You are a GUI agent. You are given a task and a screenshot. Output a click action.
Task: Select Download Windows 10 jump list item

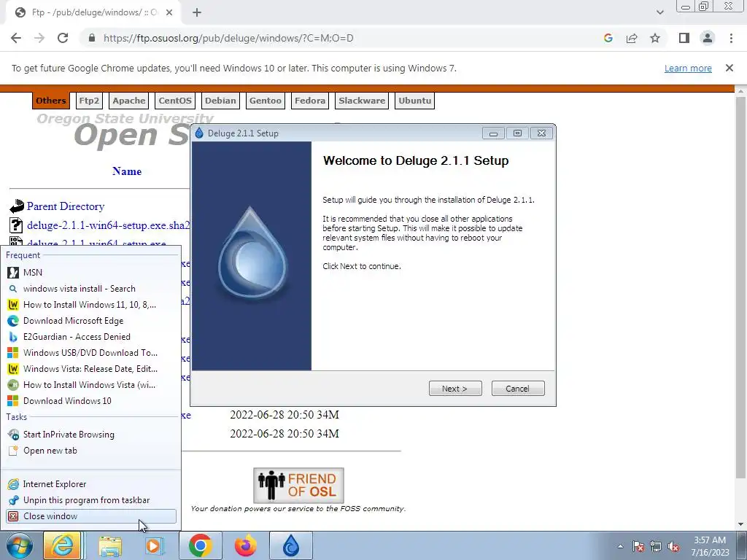tap(91, 401)
